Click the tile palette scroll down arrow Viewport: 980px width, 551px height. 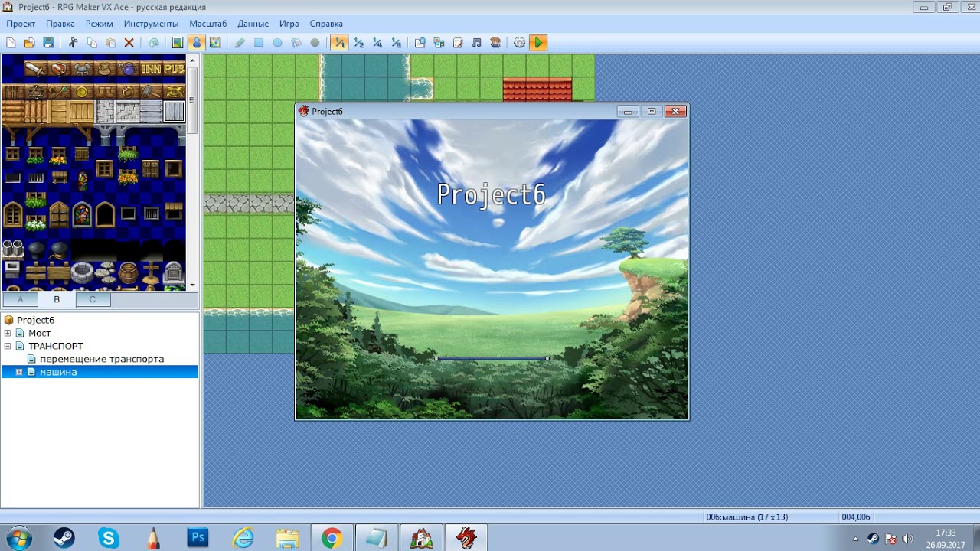192,285
